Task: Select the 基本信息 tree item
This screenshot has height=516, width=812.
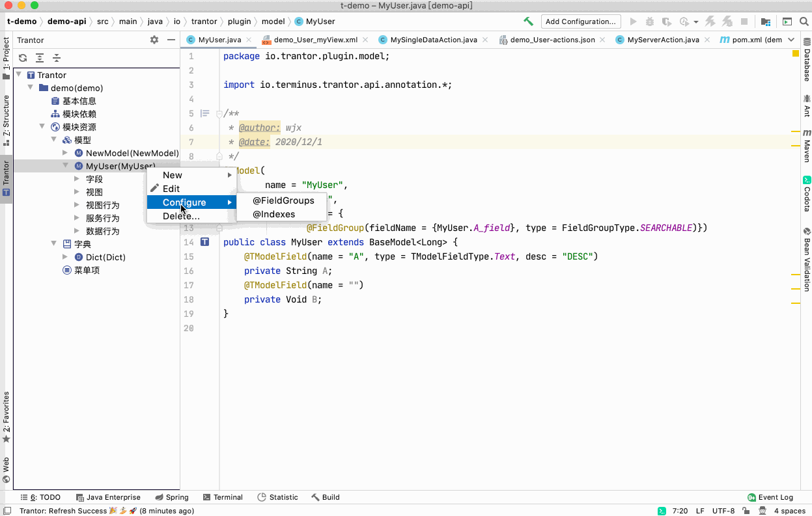Action: coord(74,101)
